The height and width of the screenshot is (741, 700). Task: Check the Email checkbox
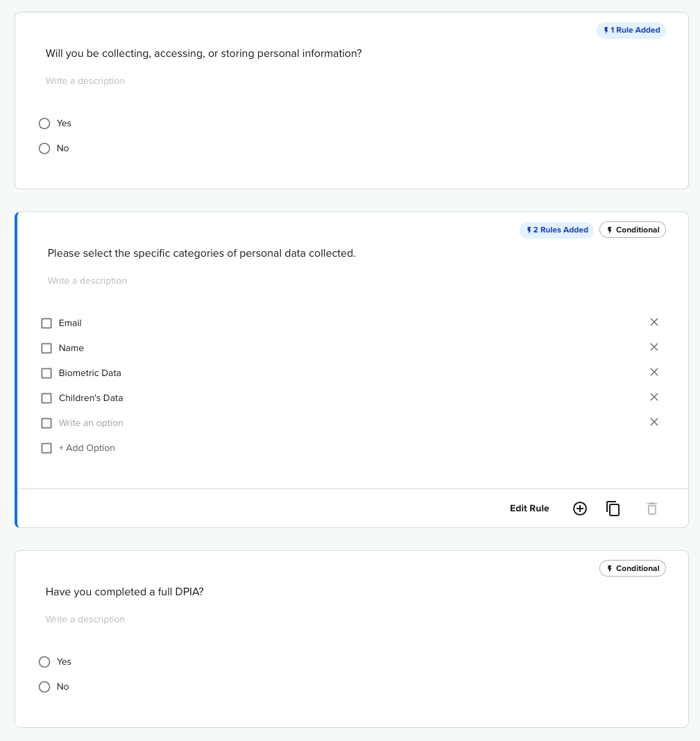coord(46,323)
